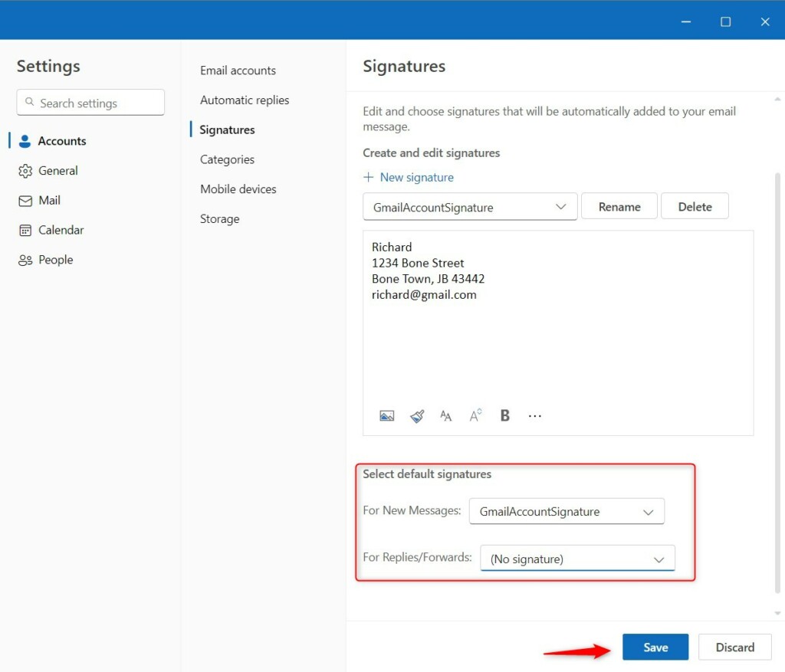This screenshot has width=785, height=672.
Task: Open the font options icon
Action: 445,415
